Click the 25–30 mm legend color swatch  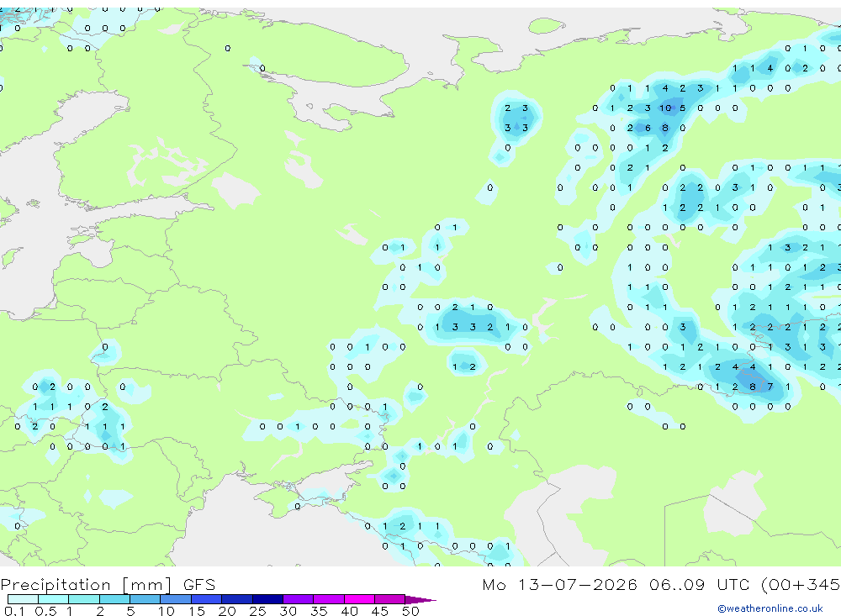tap(267, 599)
